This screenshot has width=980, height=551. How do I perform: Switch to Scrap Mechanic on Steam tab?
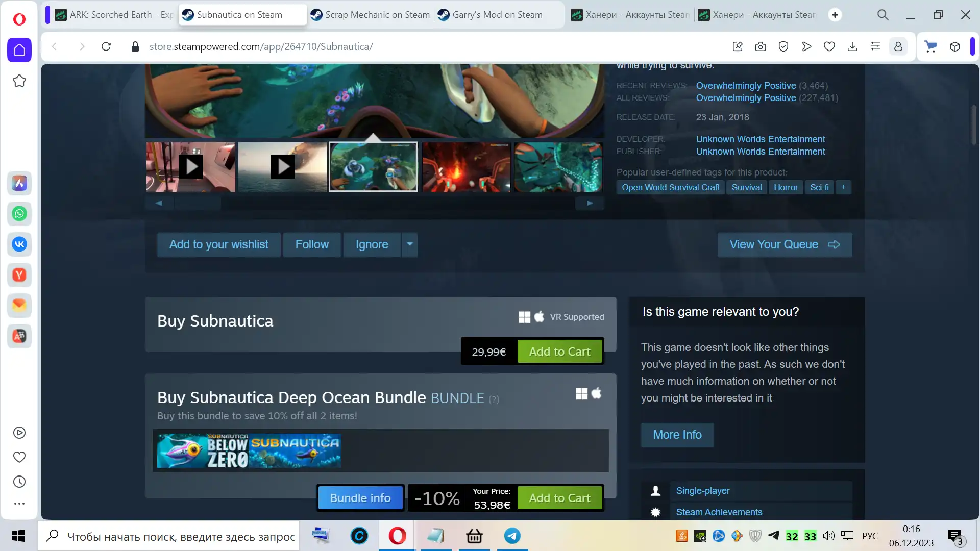pos(371,15)
